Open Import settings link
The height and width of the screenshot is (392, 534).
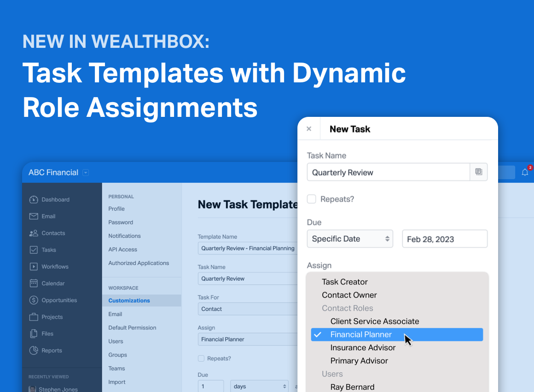pos(117,382)
